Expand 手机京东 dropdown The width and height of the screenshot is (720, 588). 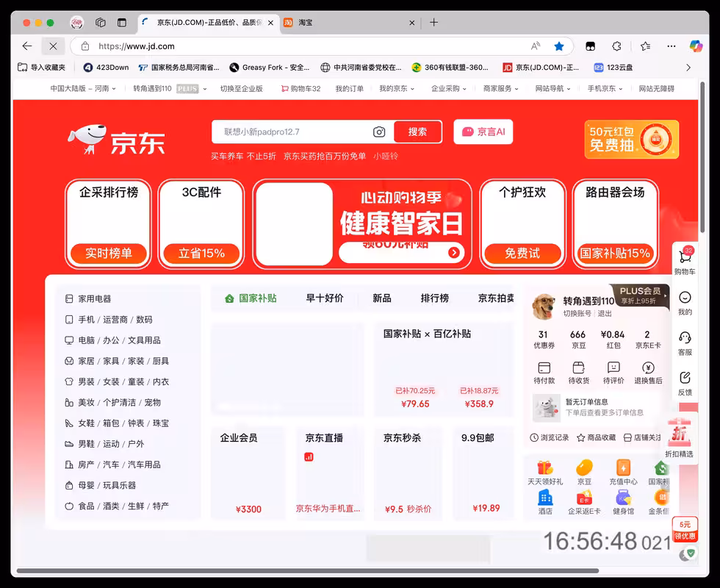point(605,89)
